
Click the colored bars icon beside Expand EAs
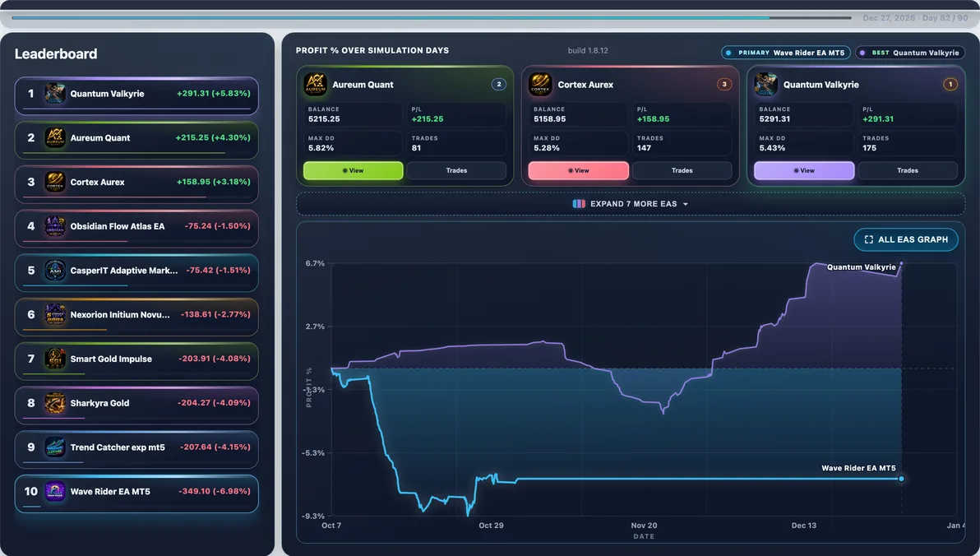(x=579, y=204)
